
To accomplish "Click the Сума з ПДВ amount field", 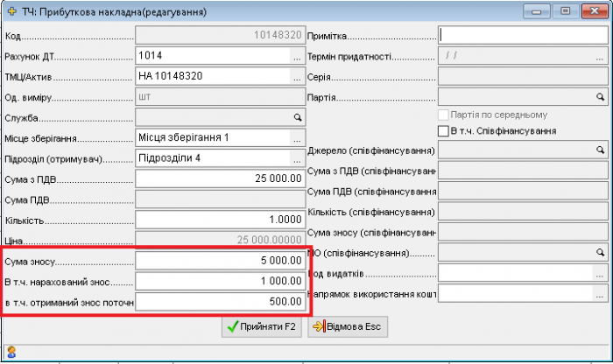I will click(x=220, y=178).
